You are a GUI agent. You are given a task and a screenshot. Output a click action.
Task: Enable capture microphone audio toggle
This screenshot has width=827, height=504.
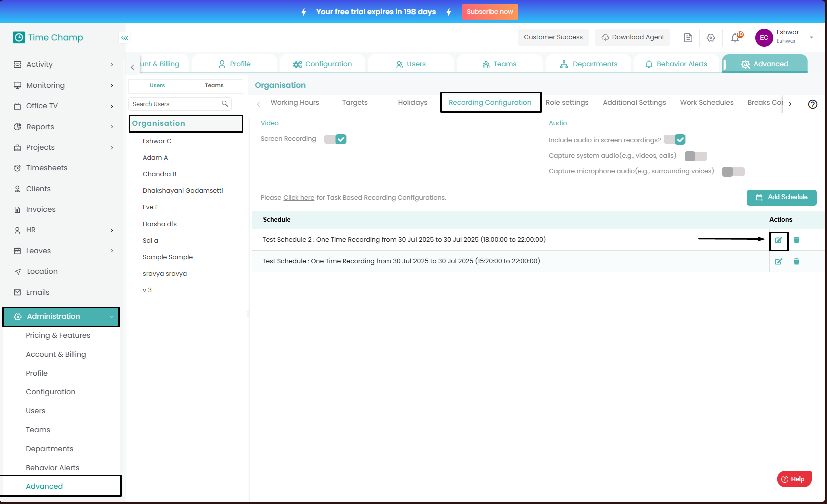[733, 172]
